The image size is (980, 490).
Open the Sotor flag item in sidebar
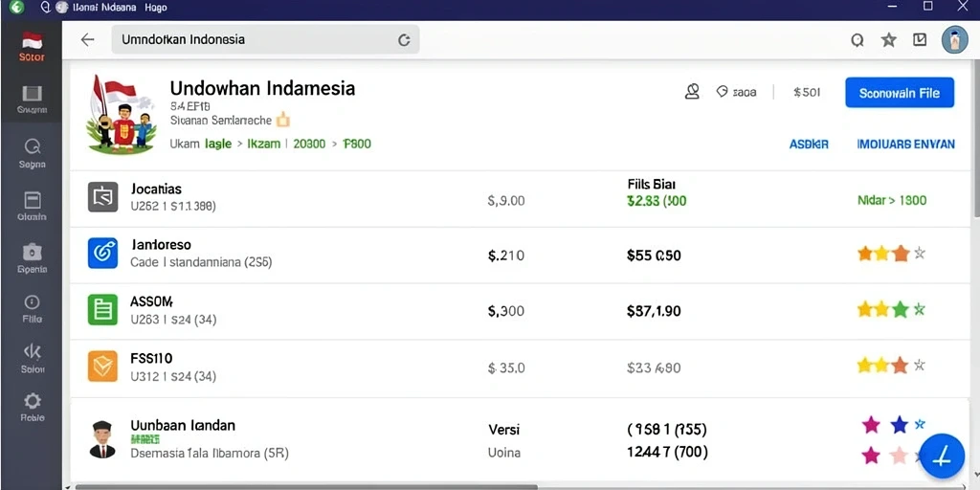[x=32, y=47]
